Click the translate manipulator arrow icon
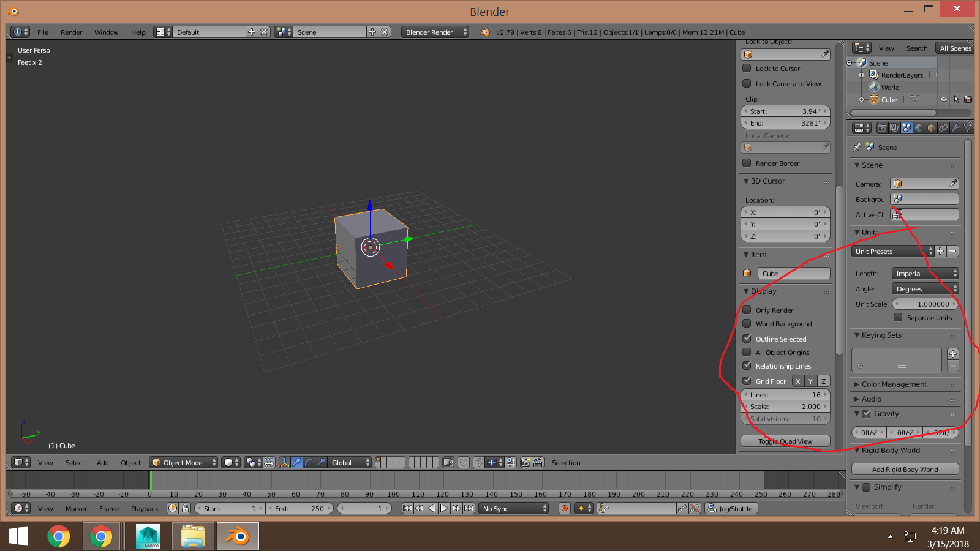980x551 pixels. click(297, 462)
